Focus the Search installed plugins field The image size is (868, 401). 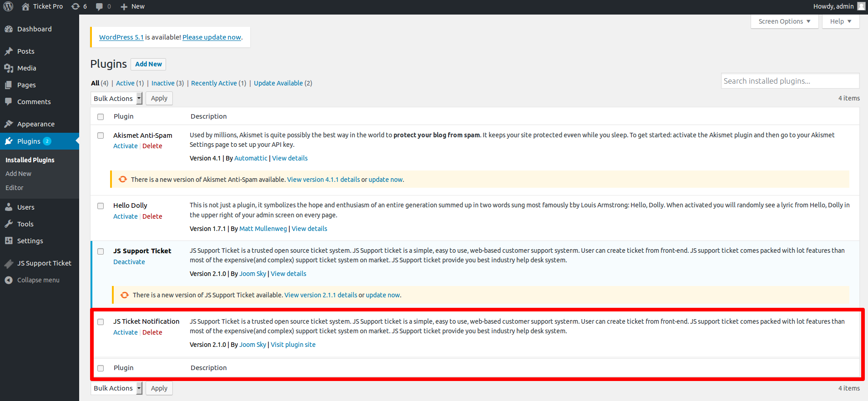point(790,81)
